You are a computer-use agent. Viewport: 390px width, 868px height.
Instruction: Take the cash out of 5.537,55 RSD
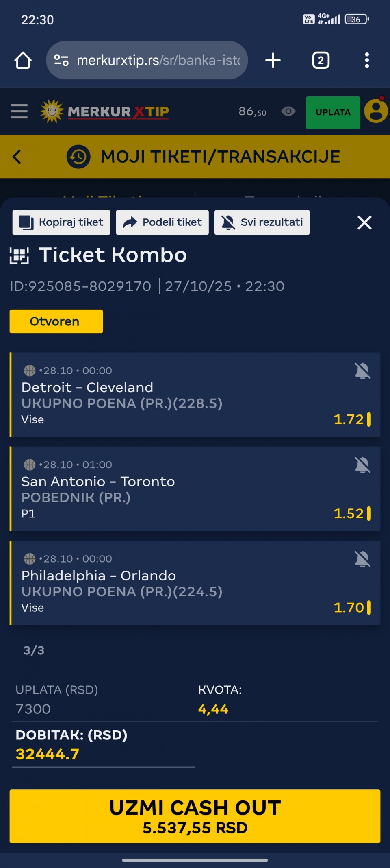(x=195, y=816)
